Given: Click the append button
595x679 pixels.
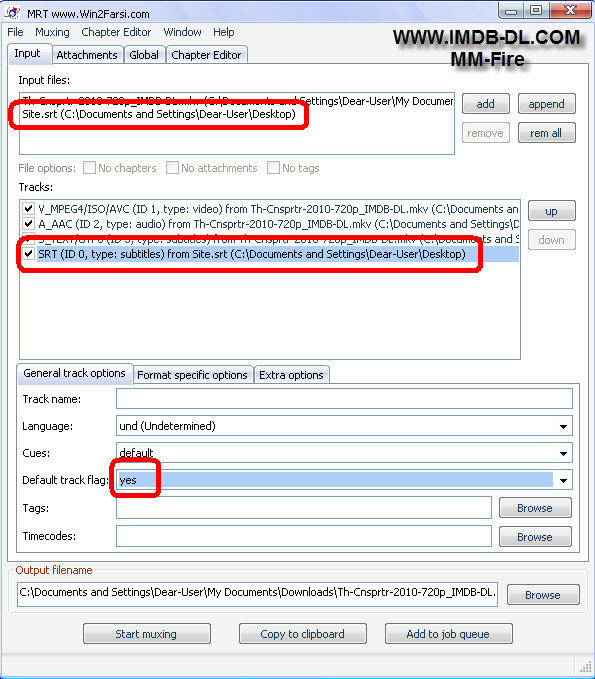Looking at the screenshot, I should point(546,104).
